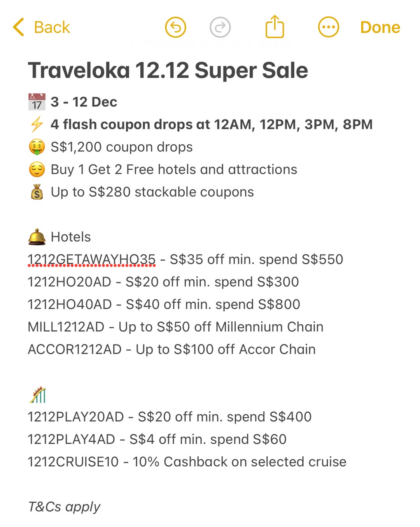Open the share sheet icon
The image size is (420, 527).
coord(275,27)
